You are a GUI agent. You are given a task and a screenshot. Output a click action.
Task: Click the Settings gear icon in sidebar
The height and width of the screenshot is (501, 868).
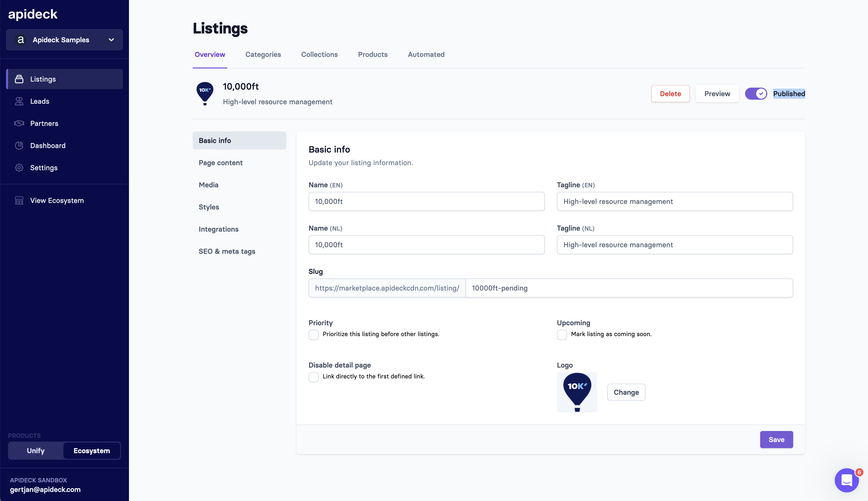pos(19,168)
